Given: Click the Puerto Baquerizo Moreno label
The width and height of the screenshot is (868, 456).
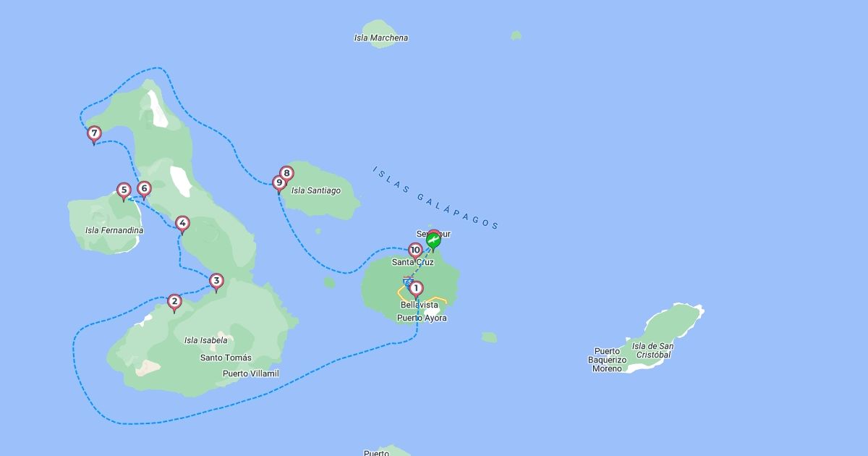Looking at the screenshot, I should 607,360.
